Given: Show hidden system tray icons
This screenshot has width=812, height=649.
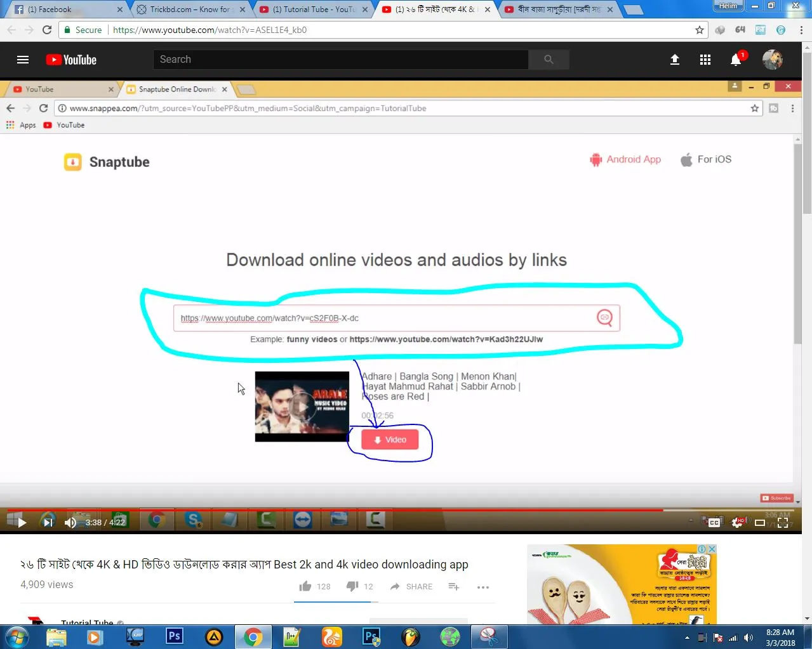Looking at the screenshot, I should click(x=687, y=638).
